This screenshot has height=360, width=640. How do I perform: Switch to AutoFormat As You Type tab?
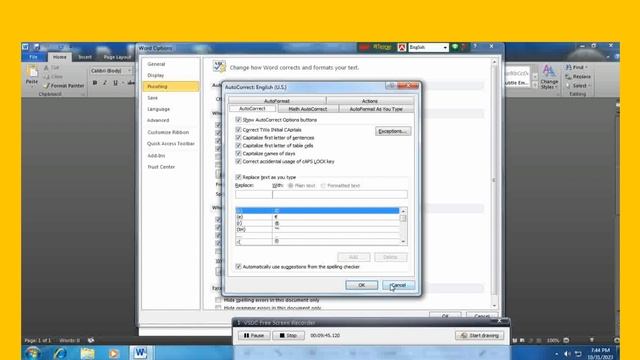tap(376, 109)
